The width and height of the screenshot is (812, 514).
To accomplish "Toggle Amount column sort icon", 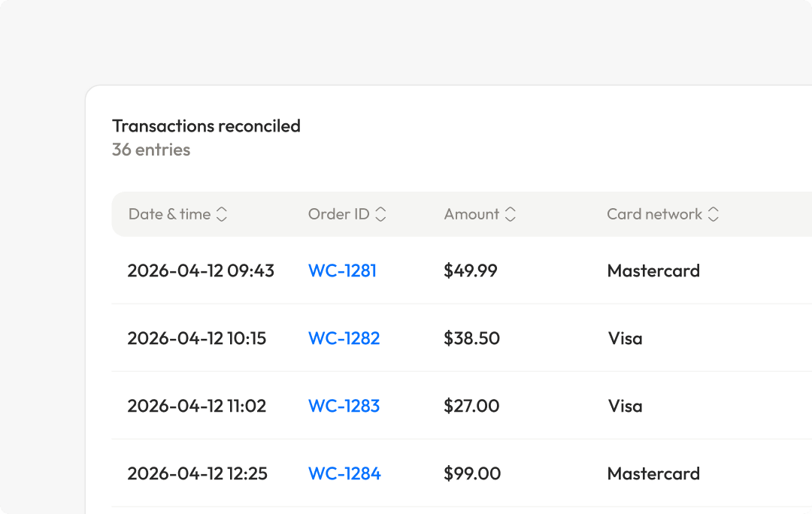I will point(511,214).
